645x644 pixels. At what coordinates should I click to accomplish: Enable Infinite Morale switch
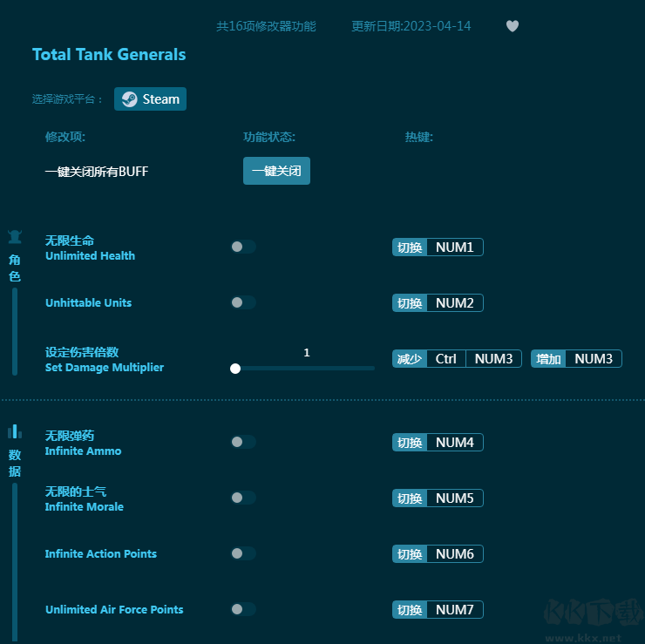click(242, 498)
